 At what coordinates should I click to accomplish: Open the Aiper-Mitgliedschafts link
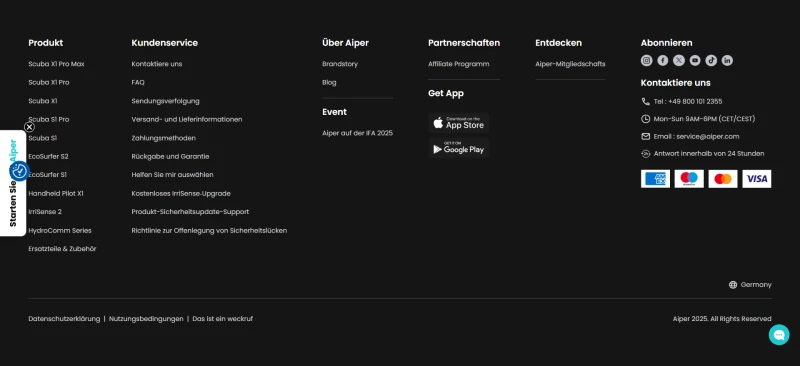coord(570,64)
